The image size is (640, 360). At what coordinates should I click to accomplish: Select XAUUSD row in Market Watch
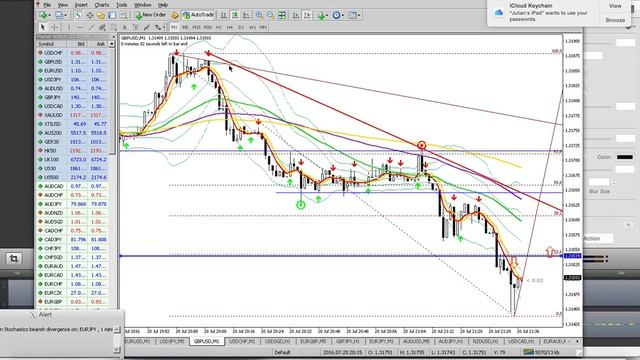(72, 115)
